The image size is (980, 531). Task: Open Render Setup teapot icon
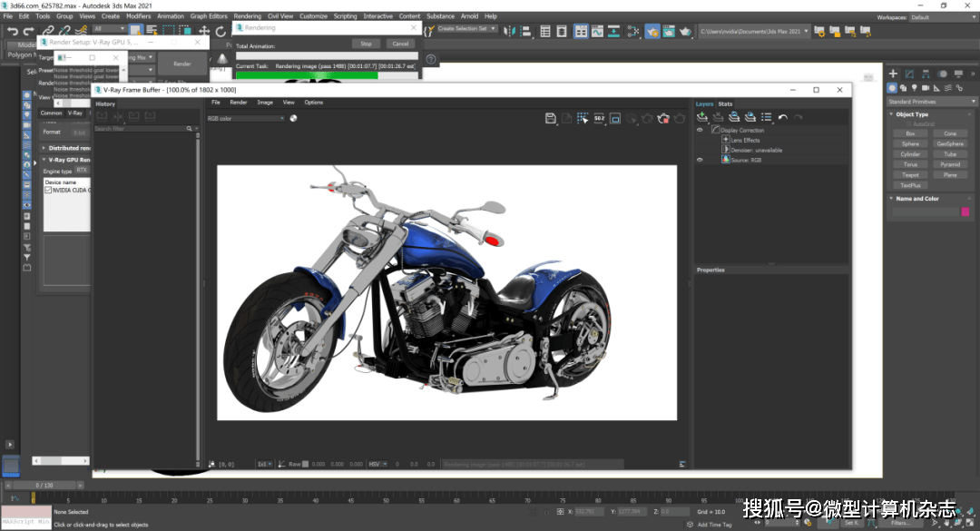click(x=652, y=31)
